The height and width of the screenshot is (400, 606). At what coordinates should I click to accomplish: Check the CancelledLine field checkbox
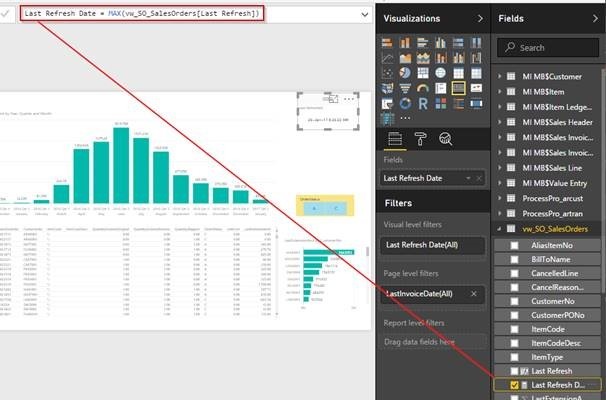coord(514,273)
